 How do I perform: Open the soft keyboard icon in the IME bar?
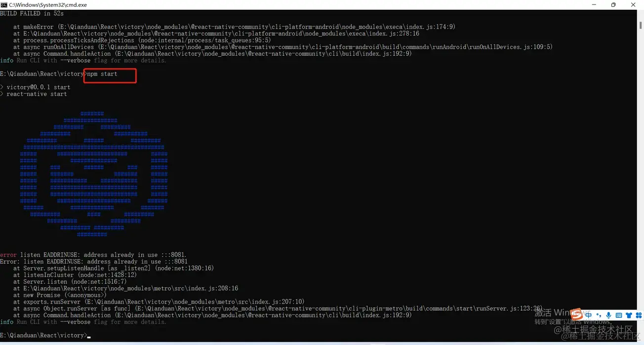tap(618, 315)
